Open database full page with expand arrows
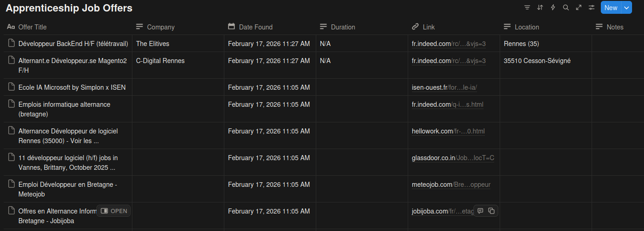This screenshot has height=231, width=644. (x=579, y=7)
